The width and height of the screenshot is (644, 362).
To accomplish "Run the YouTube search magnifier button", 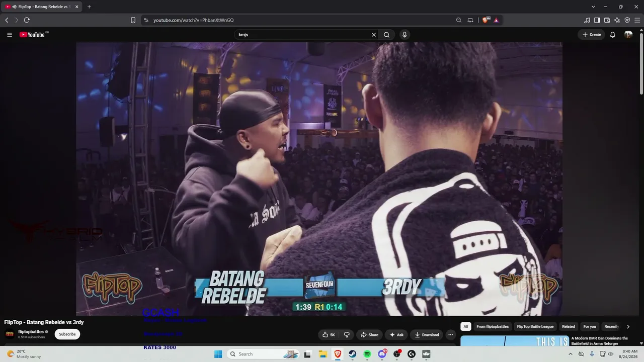I will [386, 35].
